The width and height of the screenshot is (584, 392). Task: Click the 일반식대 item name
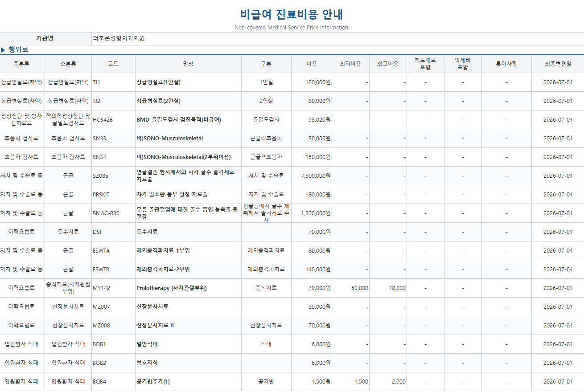tap(147, 344)
